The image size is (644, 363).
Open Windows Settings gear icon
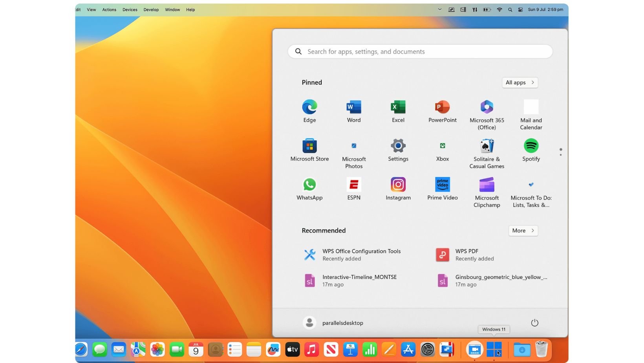click(398, 146)
